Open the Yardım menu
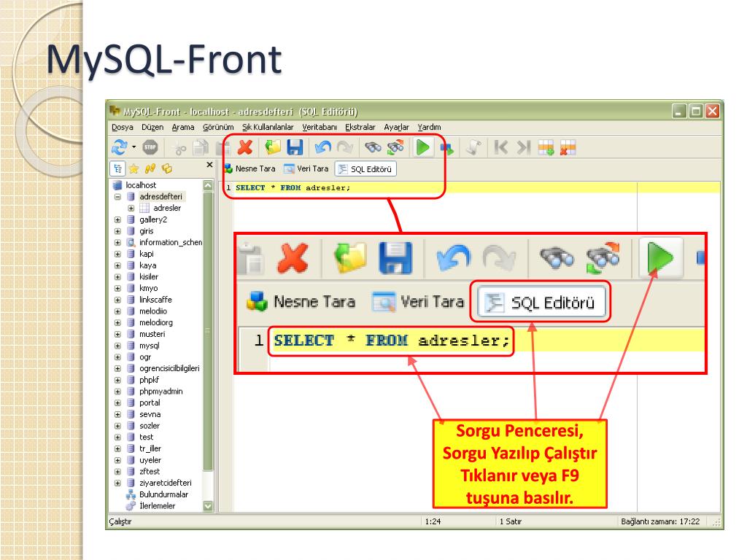This screenshot has height=560, width=747. (x=429, y=127)
